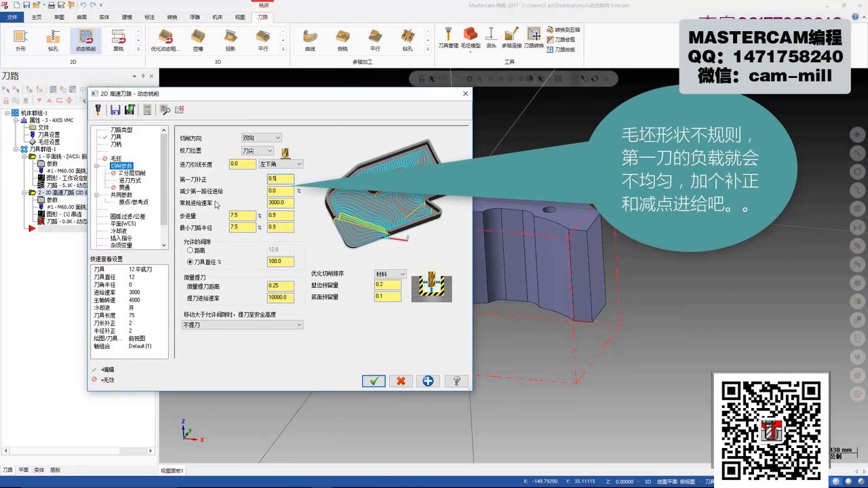Expand the 多轴加工 gallery more arrow
The width and height of the screenshot is (868, 488).
(x=427, y=49)
